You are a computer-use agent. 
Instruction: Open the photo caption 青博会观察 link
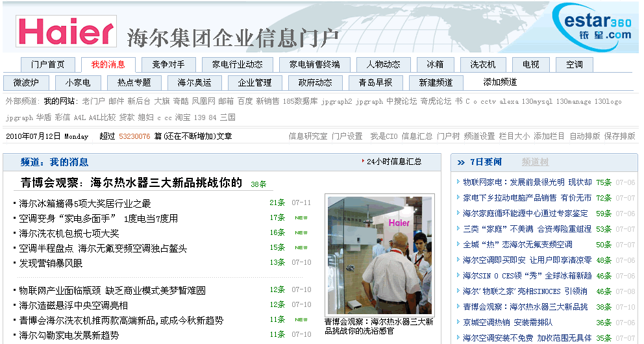click(x=378, y=326)
